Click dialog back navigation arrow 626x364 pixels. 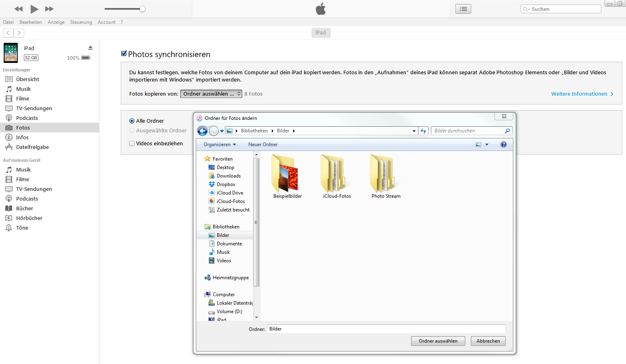pyautogui.click(x=202, y=131)
